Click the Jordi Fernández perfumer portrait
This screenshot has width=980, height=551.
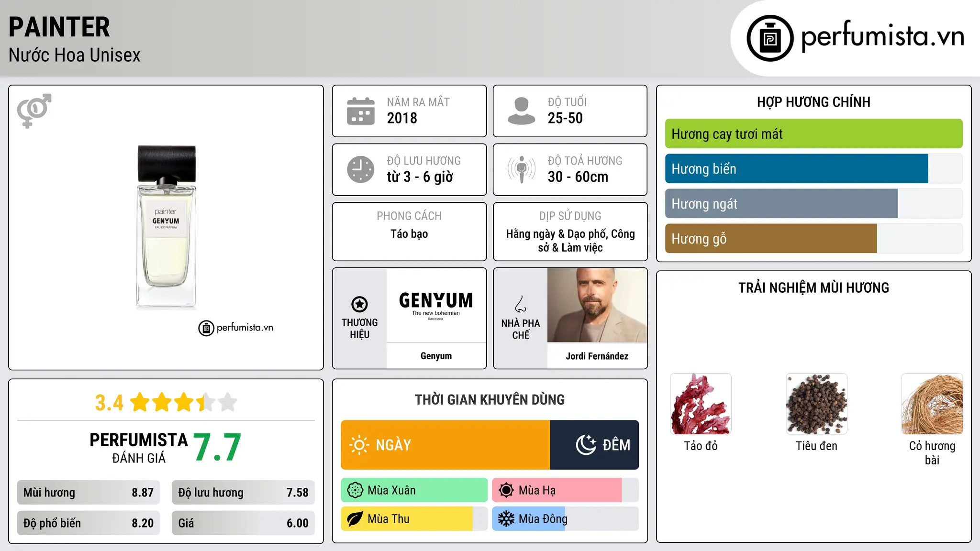point(597,305)
